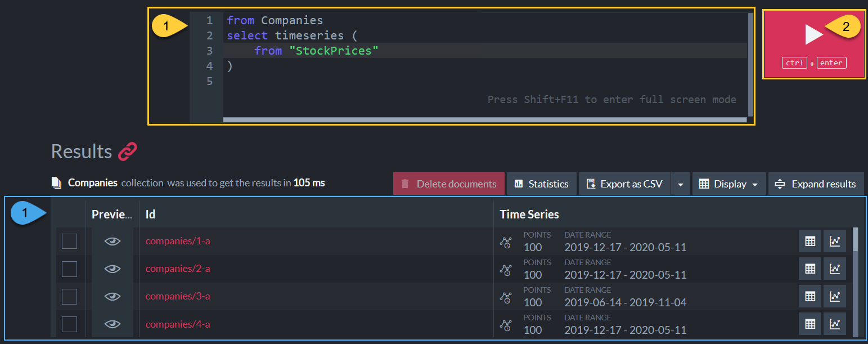Plot time series graph for companies/3-a
The width and height of the screenshot is (868, 344).
pos(835,297)
